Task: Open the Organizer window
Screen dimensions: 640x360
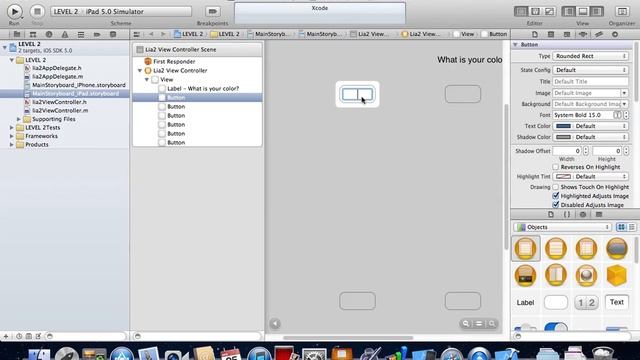Action: pos(622,11)
